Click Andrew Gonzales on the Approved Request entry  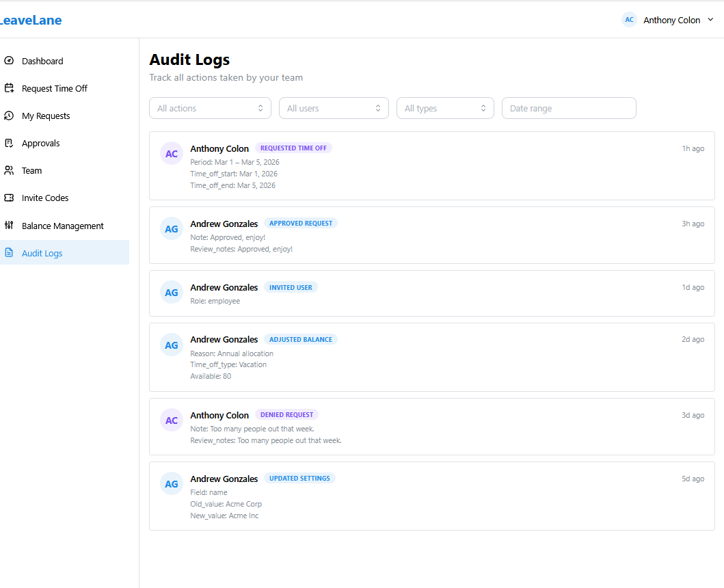pyautogui.click(x=224, y=224)
